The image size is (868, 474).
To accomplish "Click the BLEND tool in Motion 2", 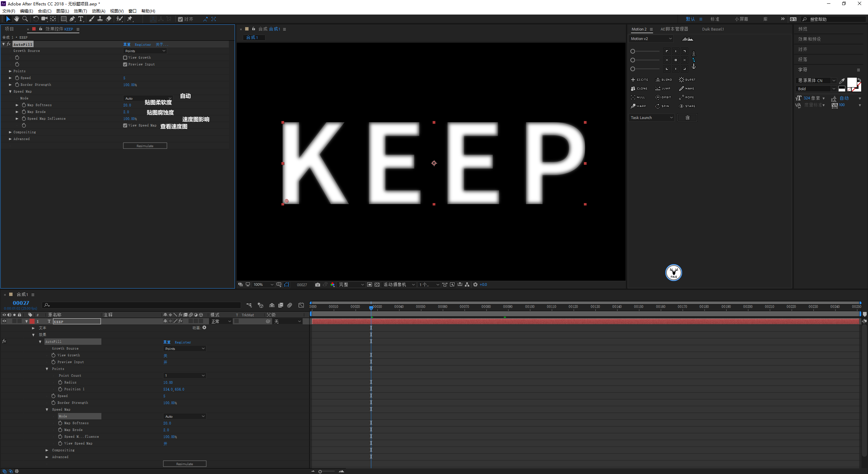I will [664, 80].
